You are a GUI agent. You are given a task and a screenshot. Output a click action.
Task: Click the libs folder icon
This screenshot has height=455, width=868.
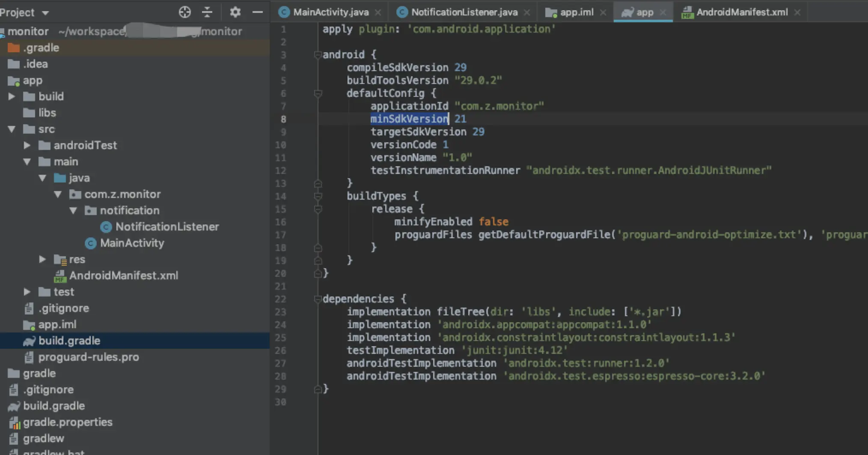tap(29, 113)
